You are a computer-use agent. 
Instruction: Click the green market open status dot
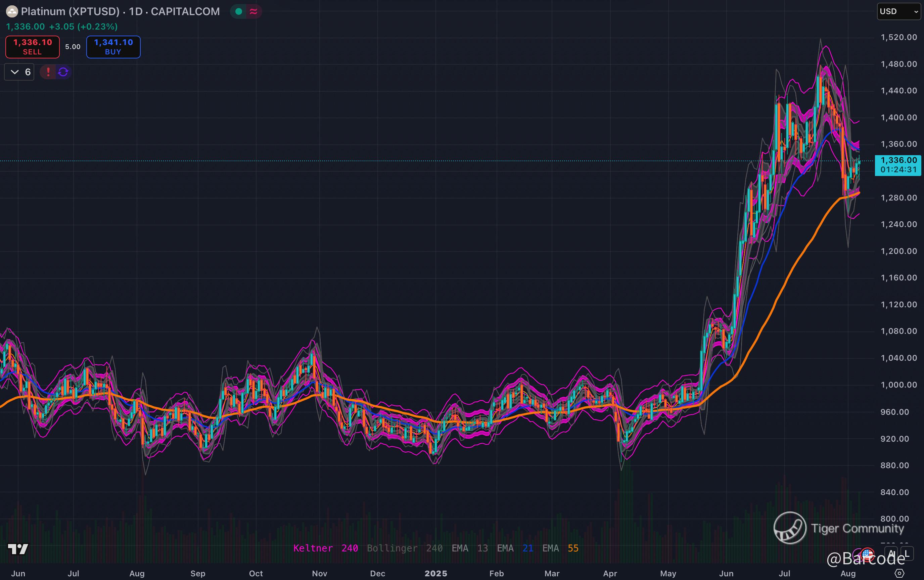(x=238, y=11)
